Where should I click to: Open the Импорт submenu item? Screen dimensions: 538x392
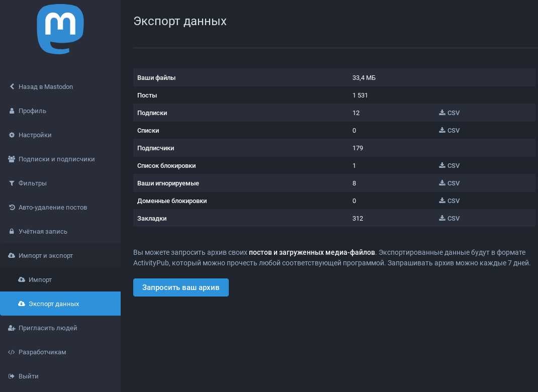[40, 280]
